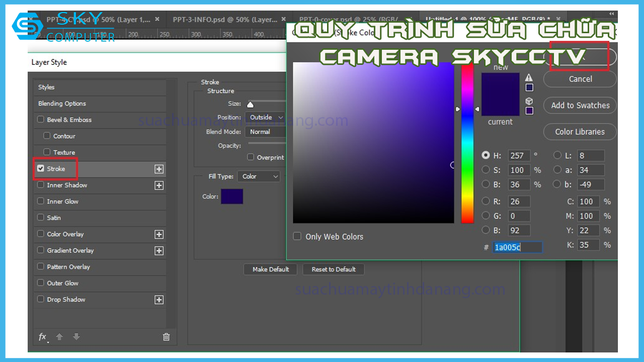Check the Only Web Colors option
Viewport: 644px width, 362px height.
pyautogui.click(x=297, y=236)
